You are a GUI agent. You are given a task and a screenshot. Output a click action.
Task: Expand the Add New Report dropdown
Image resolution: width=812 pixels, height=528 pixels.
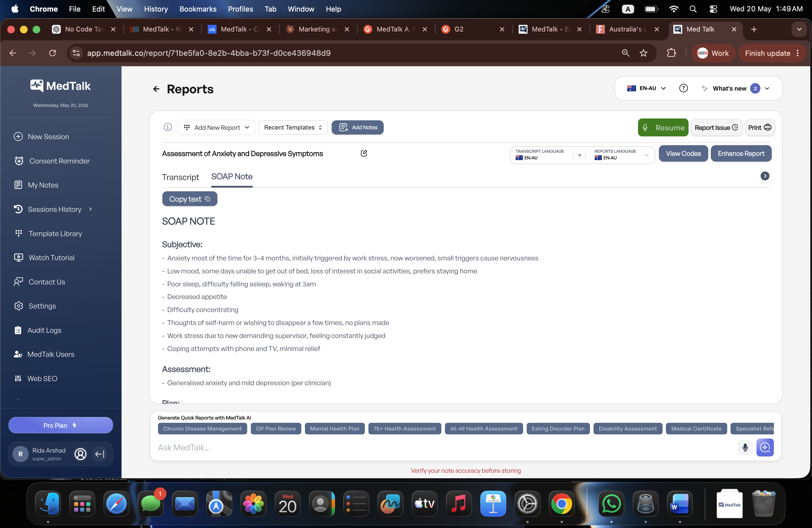[216, 128]
